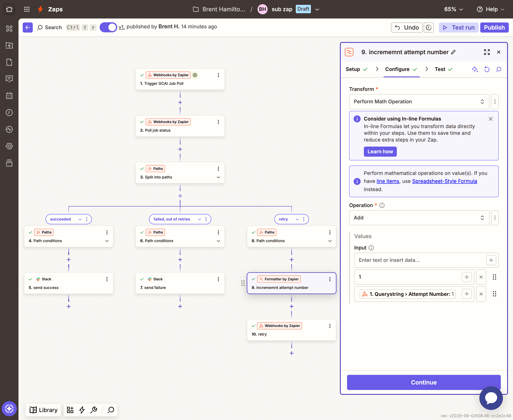Select the step 10 retry card
The image size is (513, 420).
click(x=291, y=330)
